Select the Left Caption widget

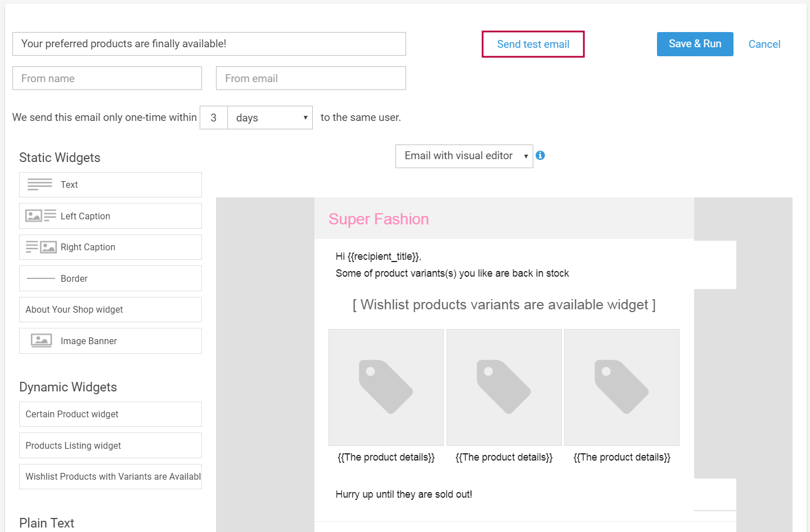point(110,216)
